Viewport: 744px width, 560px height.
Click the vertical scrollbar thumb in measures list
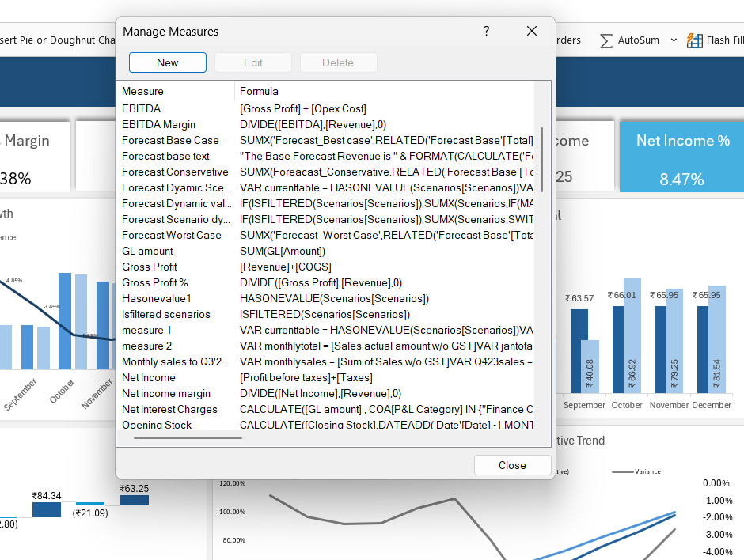coord(541,158)
